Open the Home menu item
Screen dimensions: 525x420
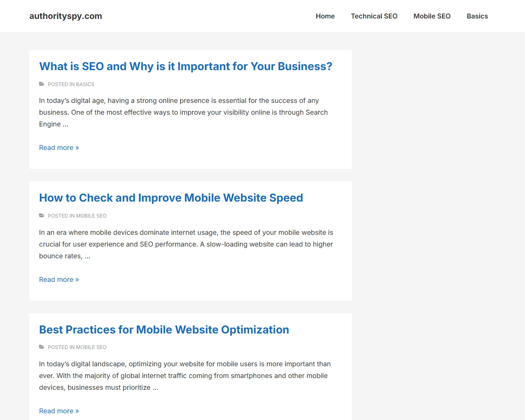pyautogui.click(x=325, y=16)
